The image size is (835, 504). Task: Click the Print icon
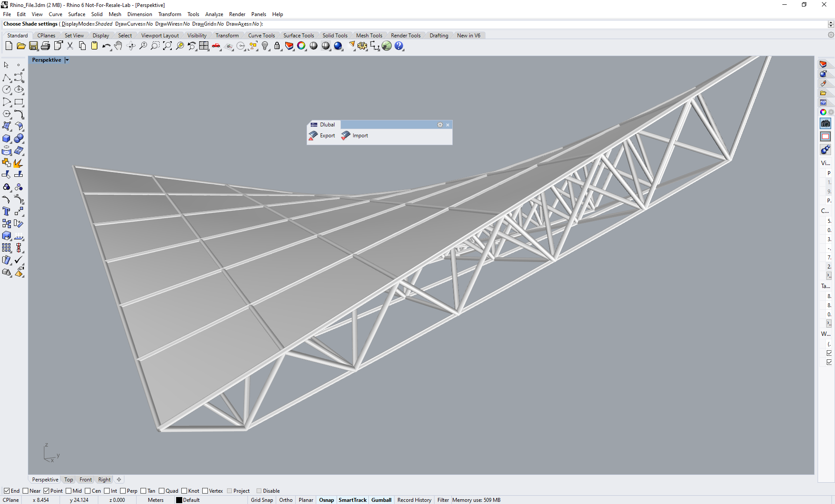(x=45, y=46)
